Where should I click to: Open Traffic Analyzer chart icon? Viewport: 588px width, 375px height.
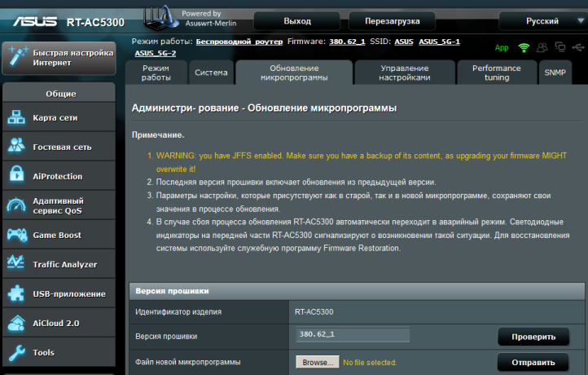point(16,262)
